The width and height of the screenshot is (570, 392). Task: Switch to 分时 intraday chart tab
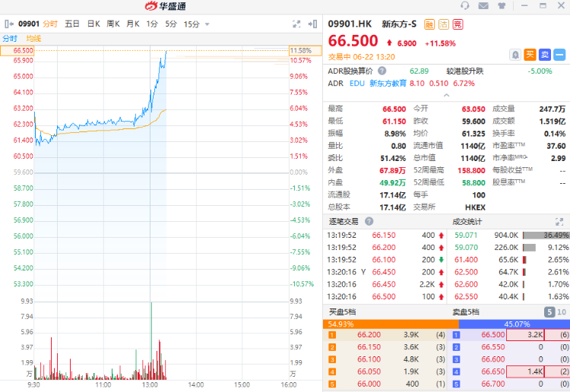tap(50, 24)
